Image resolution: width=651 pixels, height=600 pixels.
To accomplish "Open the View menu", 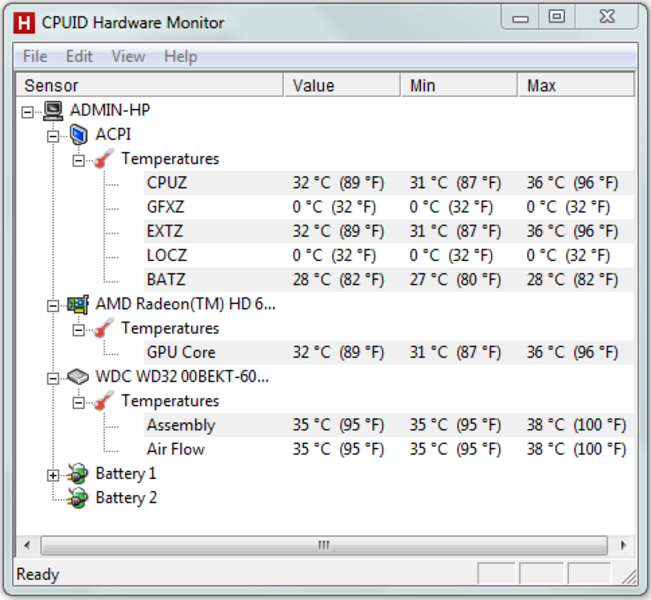I will (x=128, y=56).
